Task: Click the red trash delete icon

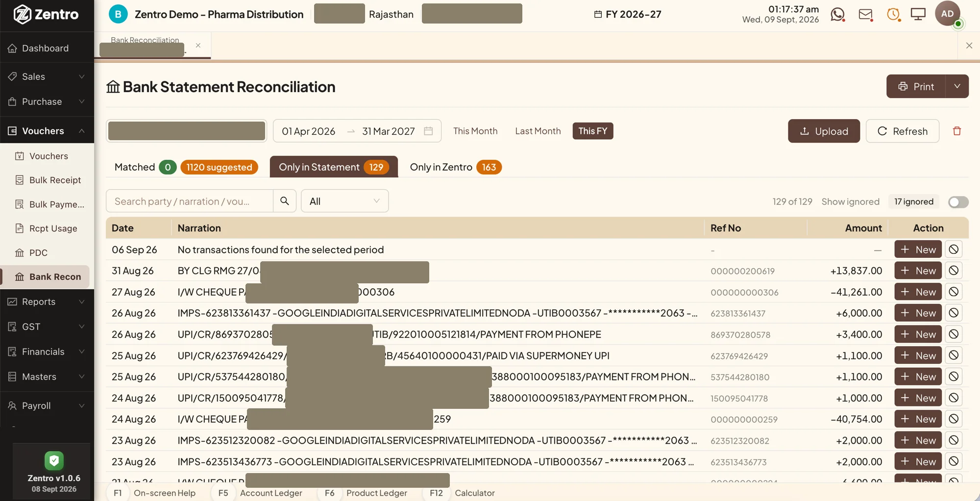Action: tap(956, 131)
